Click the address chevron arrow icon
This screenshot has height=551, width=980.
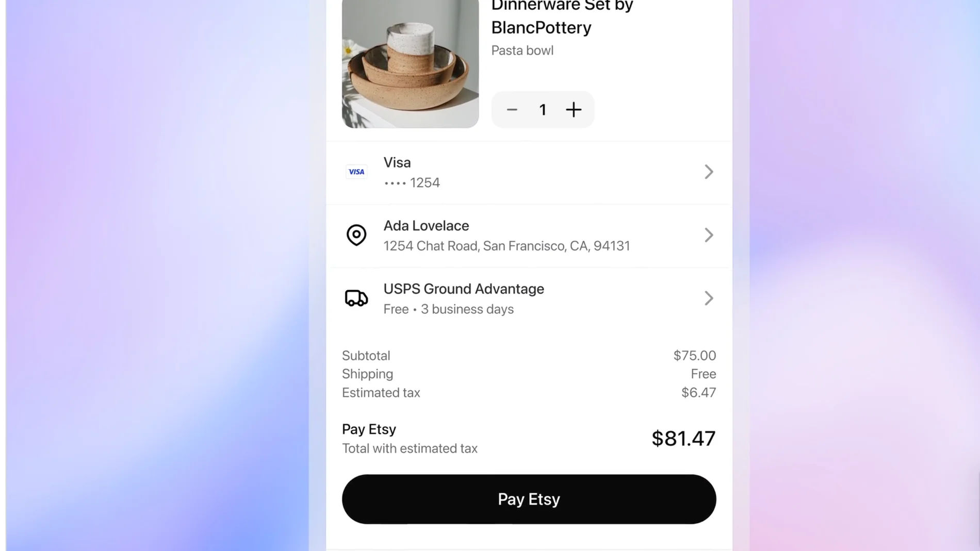tap(709, 235)
